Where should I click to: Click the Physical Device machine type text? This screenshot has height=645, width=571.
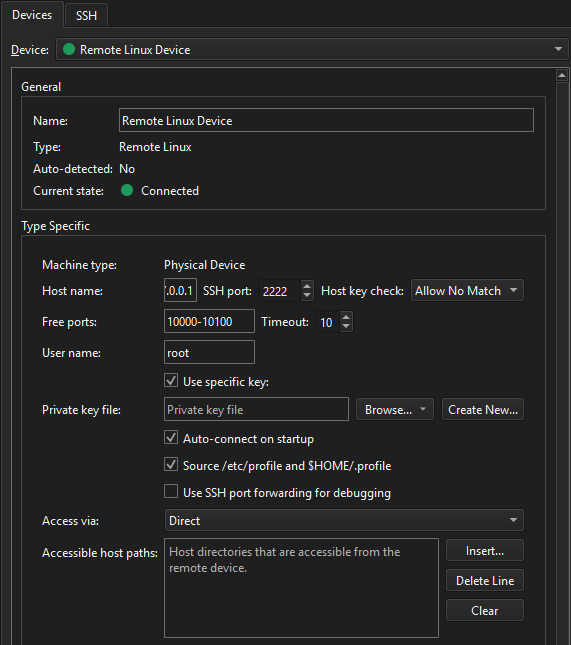pos(204,265)
